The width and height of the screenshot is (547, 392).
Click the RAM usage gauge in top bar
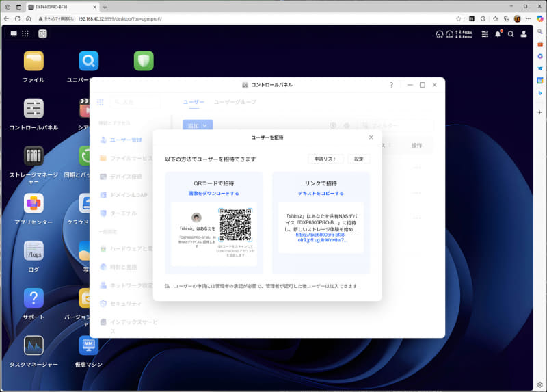tap(449, 34)
